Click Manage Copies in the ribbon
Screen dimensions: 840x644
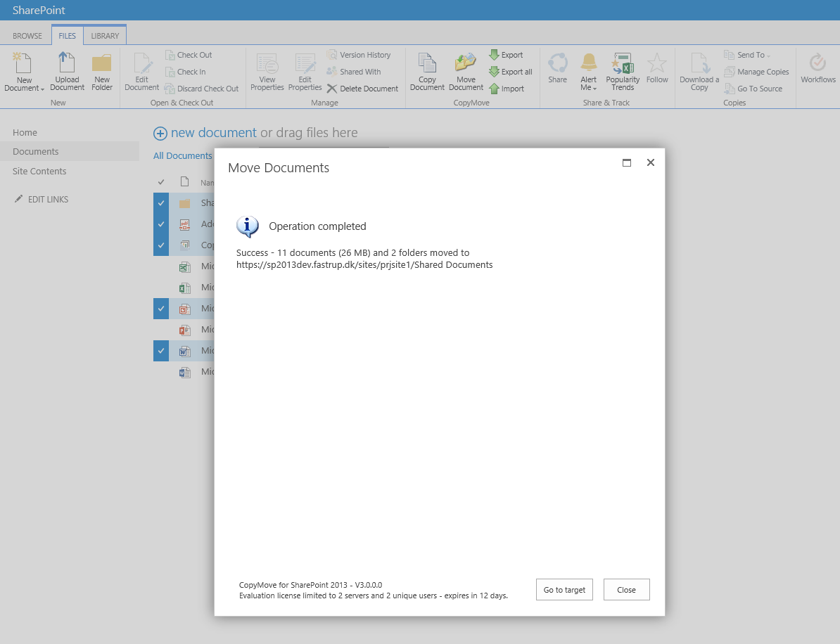(756, 72)
